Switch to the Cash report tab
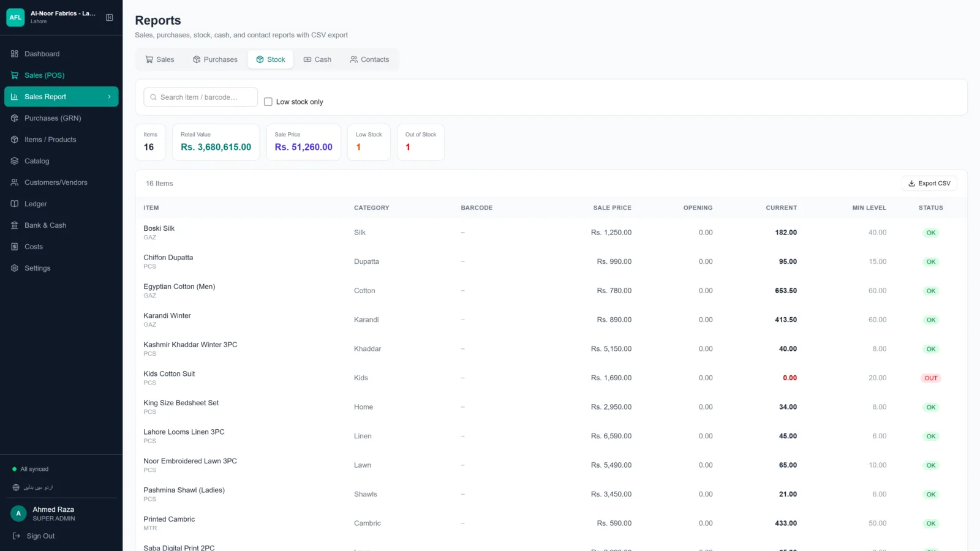The height and width of the screenshot is (551, 980). pos(317,59)
